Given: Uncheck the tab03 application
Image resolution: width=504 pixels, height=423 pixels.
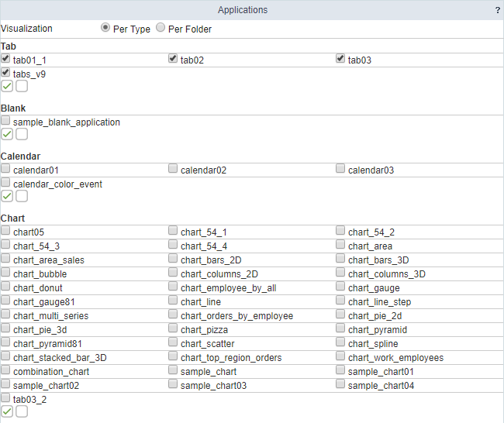Looking at the screenshot, I should (340, 59).
